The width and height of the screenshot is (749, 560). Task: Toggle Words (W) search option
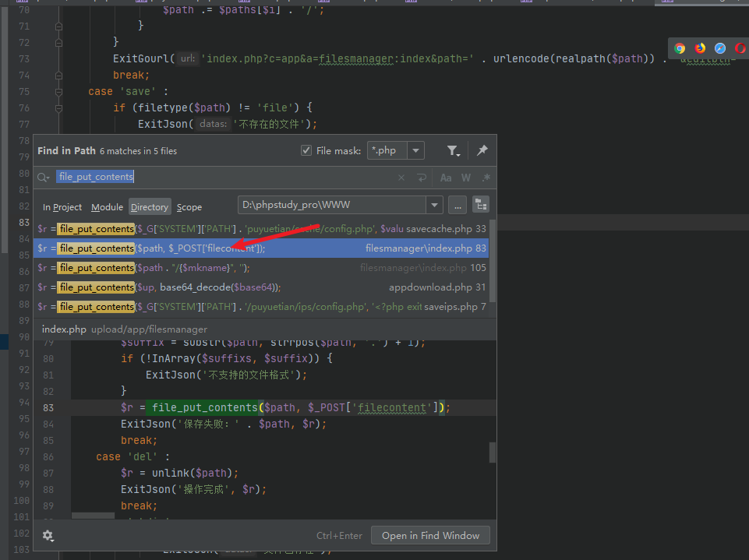tap(466, 178)
